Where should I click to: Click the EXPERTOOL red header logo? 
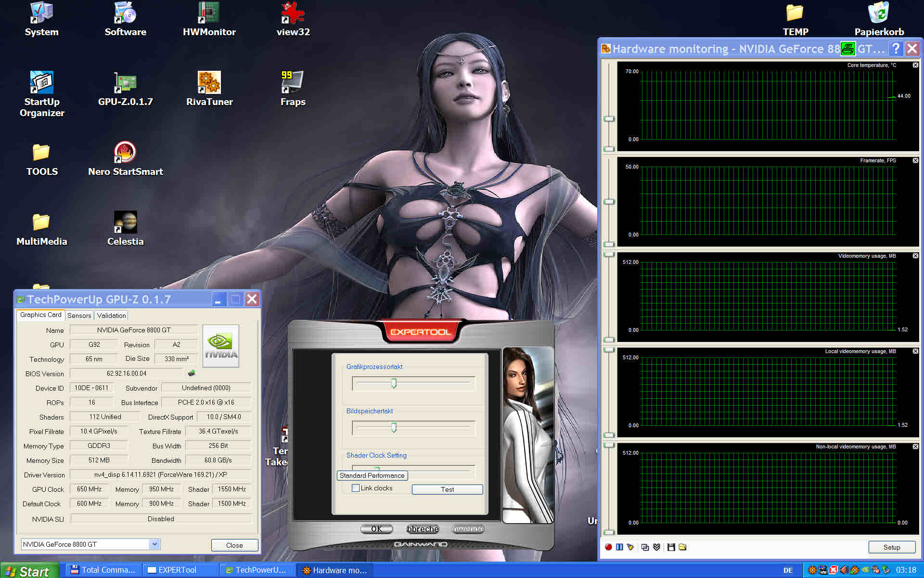(x=420, y=332)
